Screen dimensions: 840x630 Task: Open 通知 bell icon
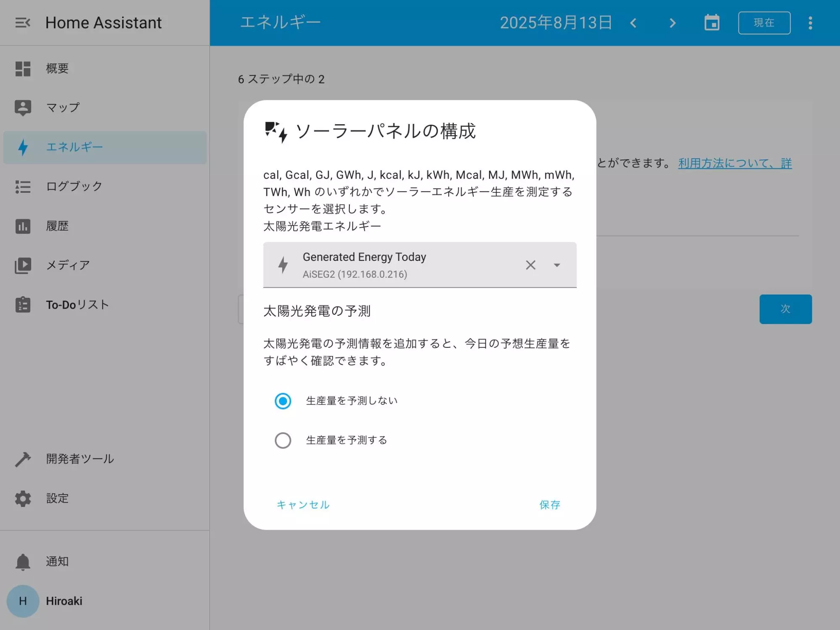tap(23, 562)
